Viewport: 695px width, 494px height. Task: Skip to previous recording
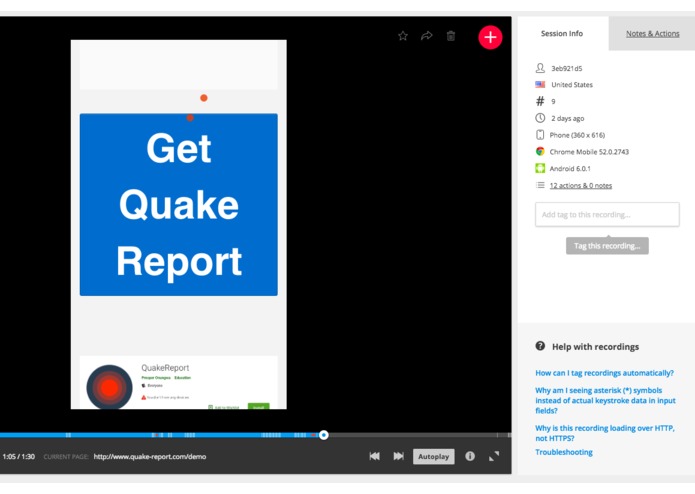(x=375, y=456)
